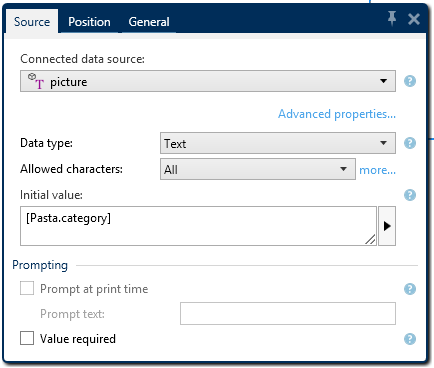Open help icon for Value required

(410, 339)
